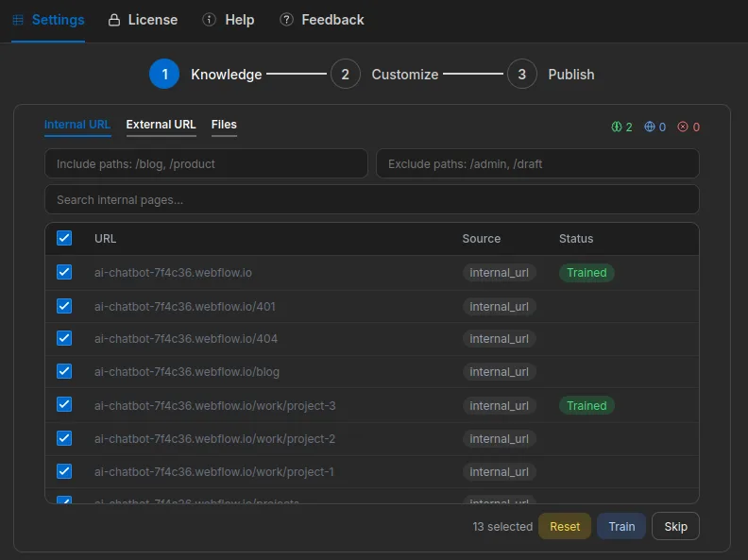The width and height of the screenshot is (748, 560).
Task: Click the Settings grid icon
Action: (x=18, y=20)
